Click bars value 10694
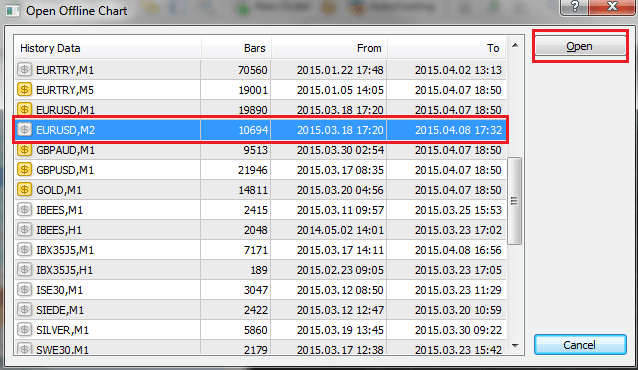Screen dimensions: 638x370 (253, 130)
